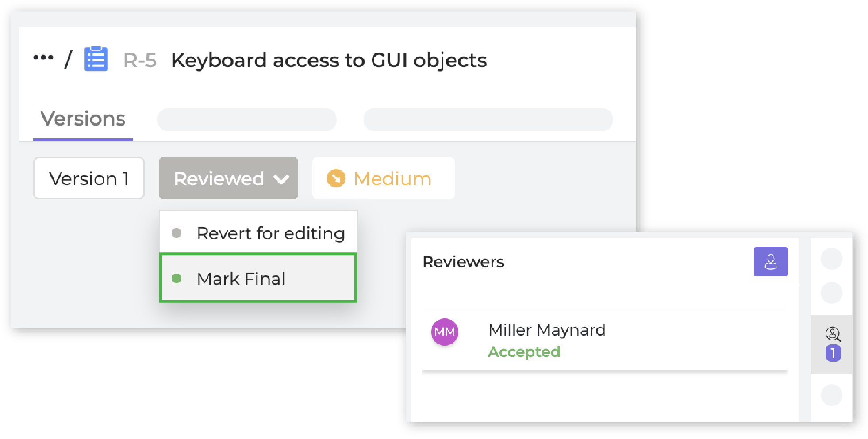Click the blue requirement clipboard icon
The width and height of the screenshot is (868, 439).
point(96,59)
